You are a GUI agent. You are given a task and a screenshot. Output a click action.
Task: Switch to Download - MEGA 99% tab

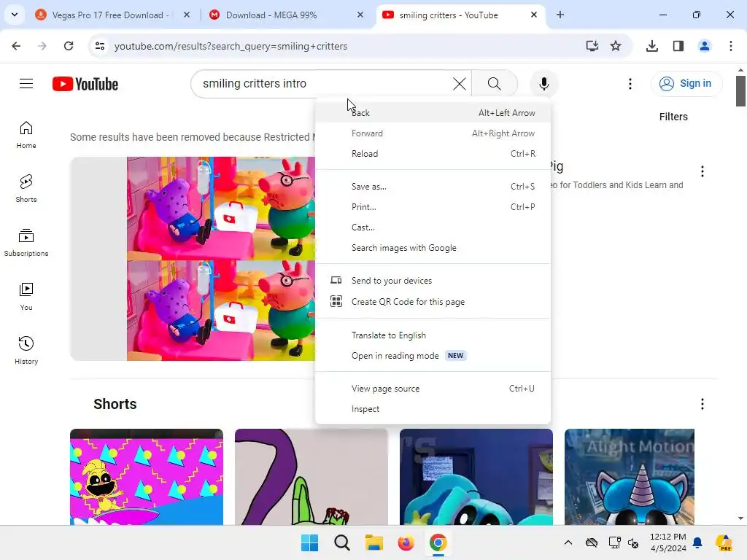tap(271, 15)
